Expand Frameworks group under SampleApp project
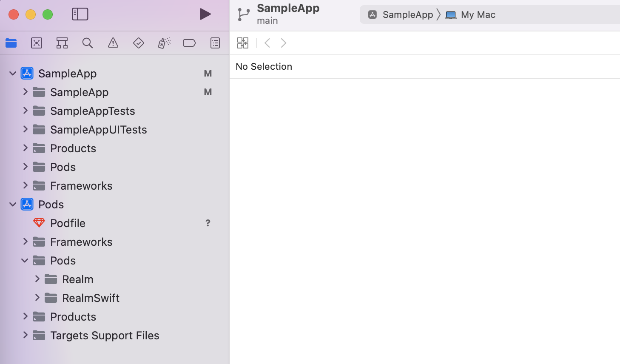 coord(26,185)
